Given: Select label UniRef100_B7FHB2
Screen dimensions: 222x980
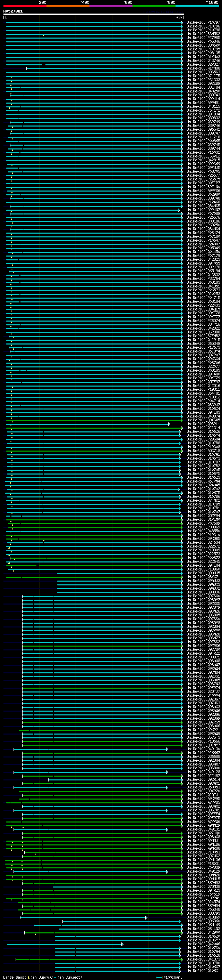Looking at the screenshot, I should point(203,336).
